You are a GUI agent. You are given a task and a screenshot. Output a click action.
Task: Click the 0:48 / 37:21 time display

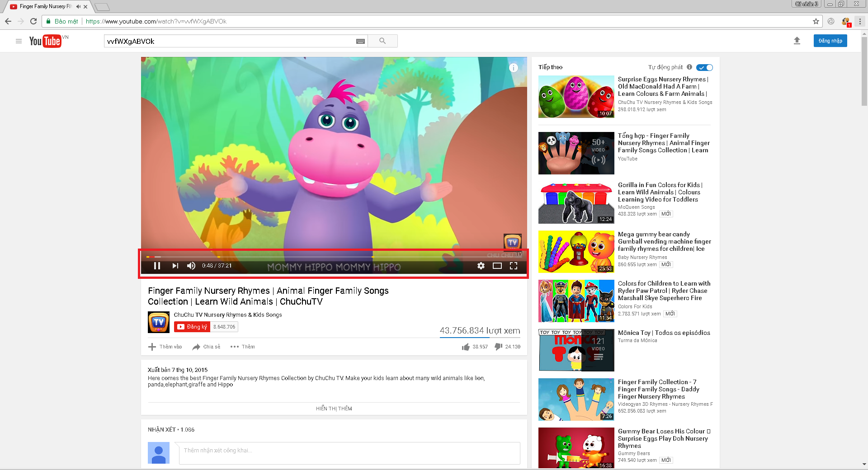pos(217,266)
